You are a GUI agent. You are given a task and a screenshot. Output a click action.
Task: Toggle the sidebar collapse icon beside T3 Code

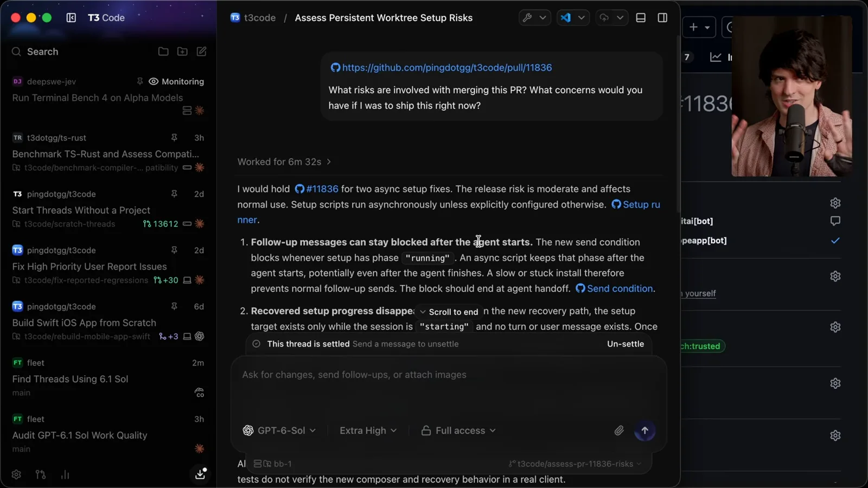point(71,18)
